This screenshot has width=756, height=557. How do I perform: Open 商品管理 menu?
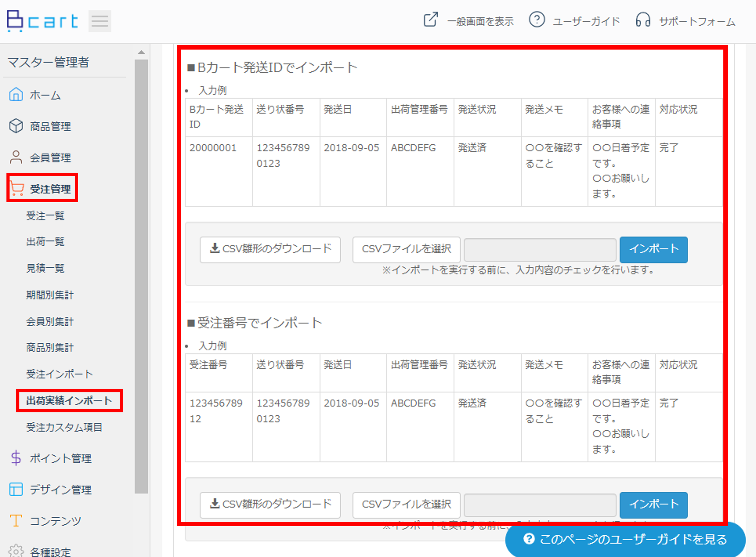click(50, 126)
